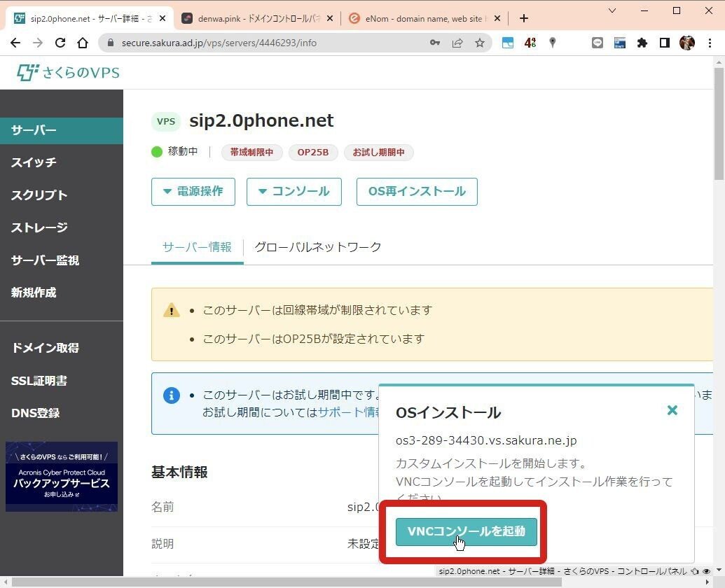Open the extensions puzzle icon
The image size is (725, 588).
point(642,43)
